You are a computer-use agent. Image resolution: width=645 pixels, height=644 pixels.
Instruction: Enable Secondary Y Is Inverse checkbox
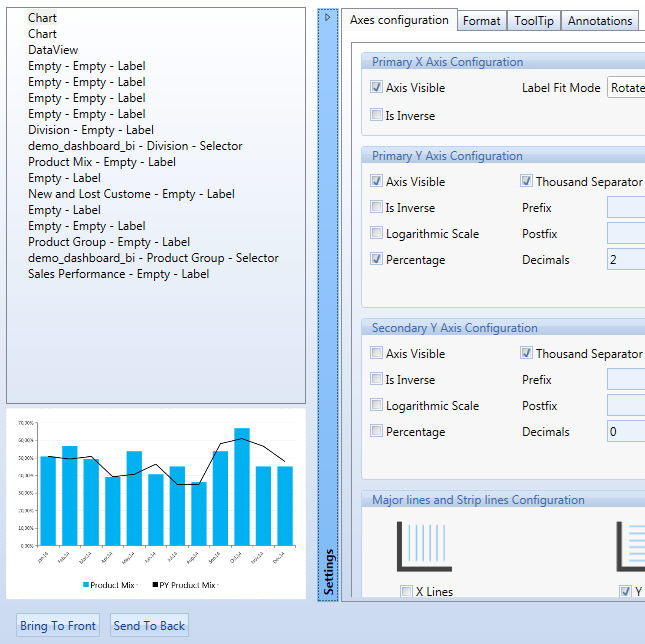pyautogui.click(x=376, y=379)
